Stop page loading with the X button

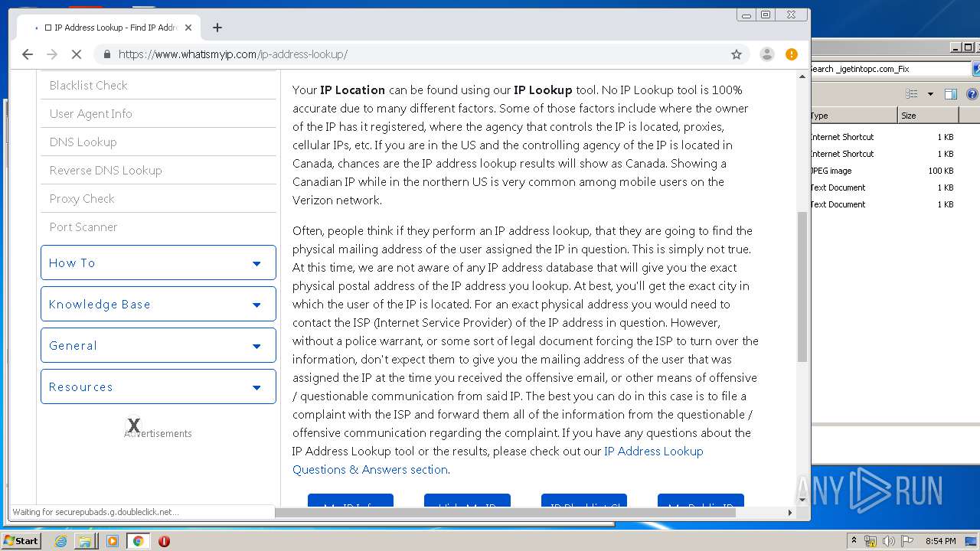click(77, 54)
